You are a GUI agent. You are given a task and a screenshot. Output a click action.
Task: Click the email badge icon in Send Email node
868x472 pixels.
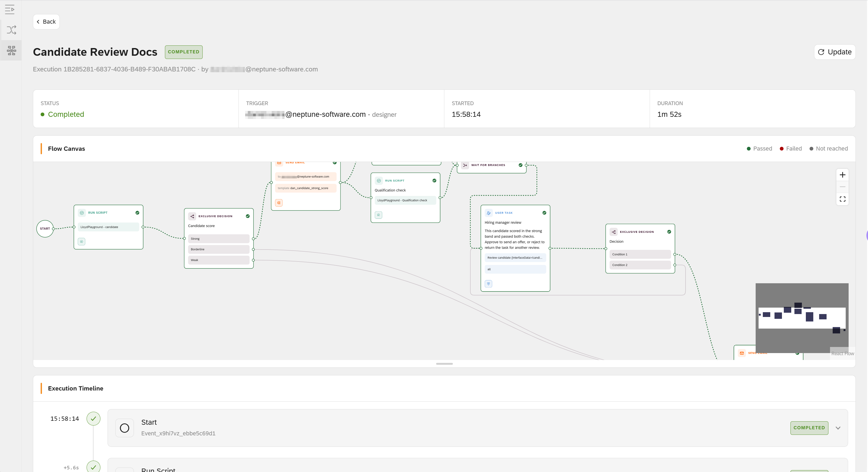coord(279,203)
